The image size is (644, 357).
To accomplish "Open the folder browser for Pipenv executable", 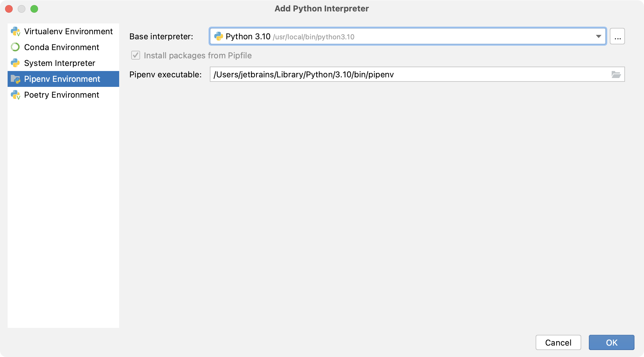I will click(616, 75).
